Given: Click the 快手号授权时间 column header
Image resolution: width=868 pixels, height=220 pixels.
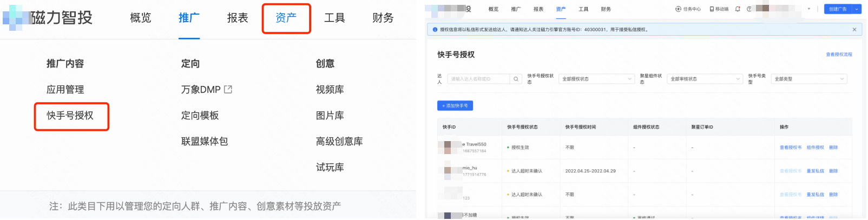Looking at the screenshot, I should click(581, 127).
